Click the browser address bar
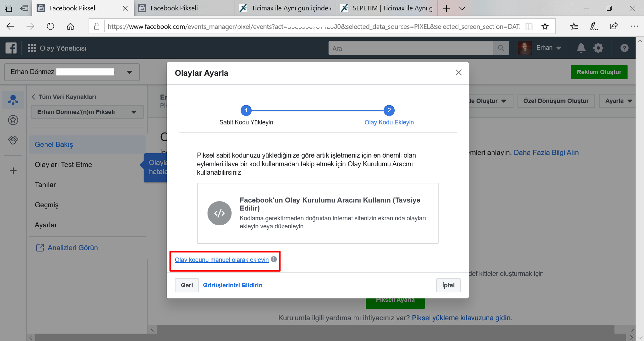644x341 pixels. pyautogui.click(x=313, y=26)
